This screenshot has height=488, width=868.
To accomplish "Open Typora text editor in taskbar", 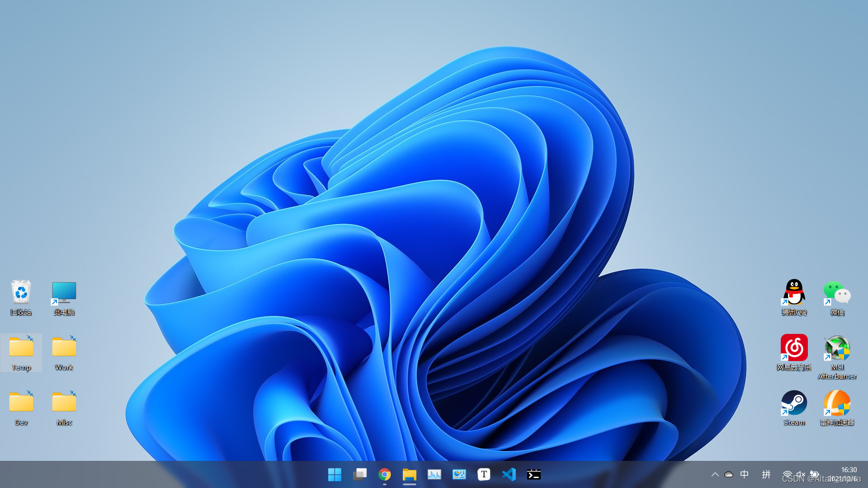I will pos(483,474).
